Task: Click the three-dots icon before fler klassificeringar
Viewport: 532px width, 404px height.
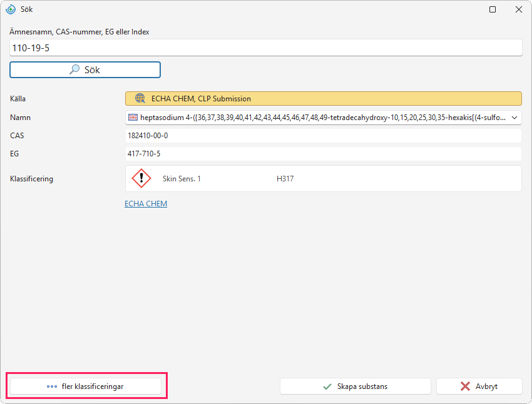Action: 51,386
